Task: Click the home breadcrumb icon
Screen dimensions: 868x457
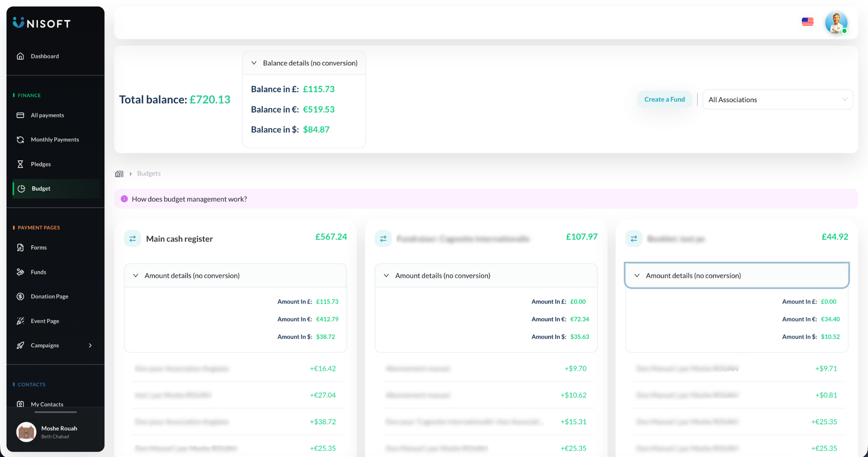Action: tap(119, 174)
